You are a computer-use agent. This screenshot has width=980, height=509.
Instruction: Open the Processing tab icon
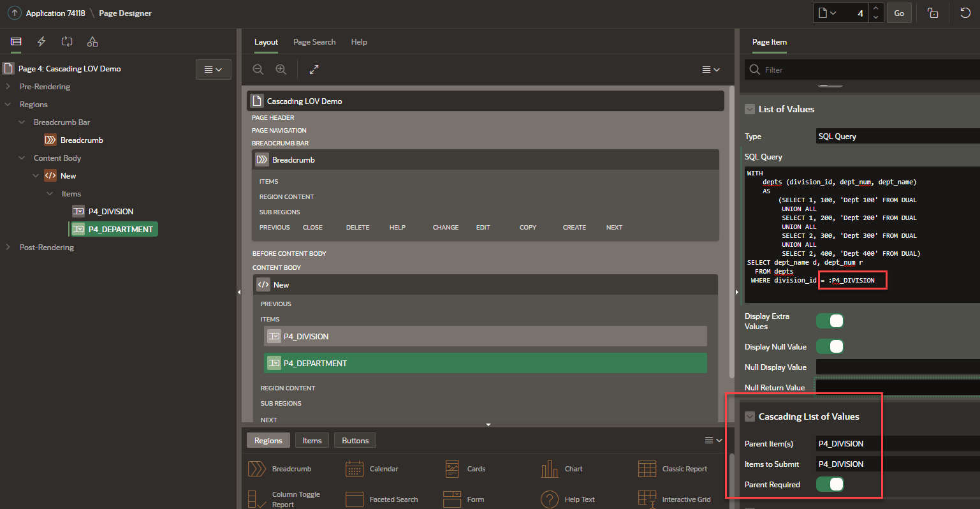click(67, 41)
